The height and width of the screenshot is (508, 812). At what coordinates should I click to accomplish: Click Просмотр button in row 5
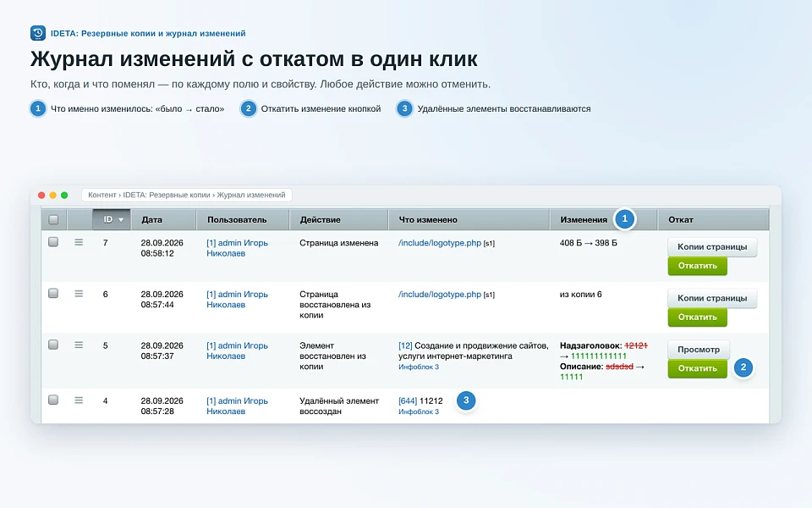click(699, 350)
